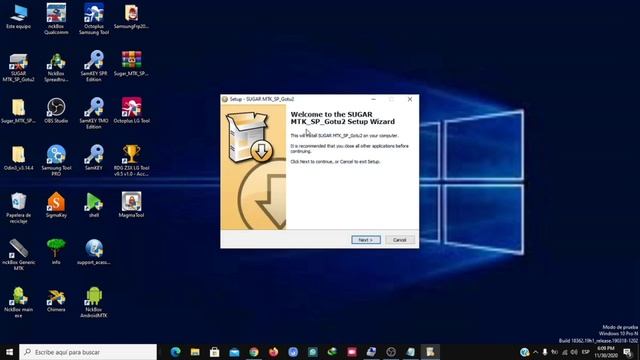Image resolution: width=640 pixels, height=360 pixels.
Task: Open Este equipo desktop icon
Action: (x=18, y=17)
